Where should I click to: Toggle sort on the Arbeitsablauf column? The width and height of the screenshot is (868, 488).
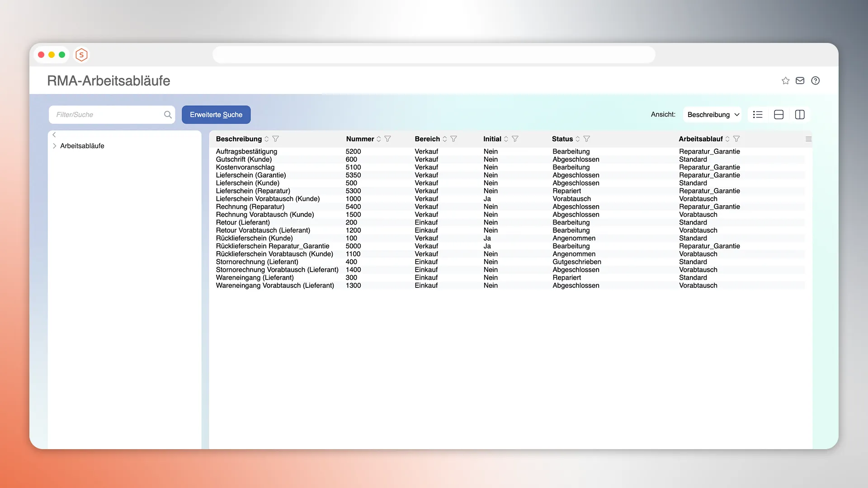click(x=727, y=139)
